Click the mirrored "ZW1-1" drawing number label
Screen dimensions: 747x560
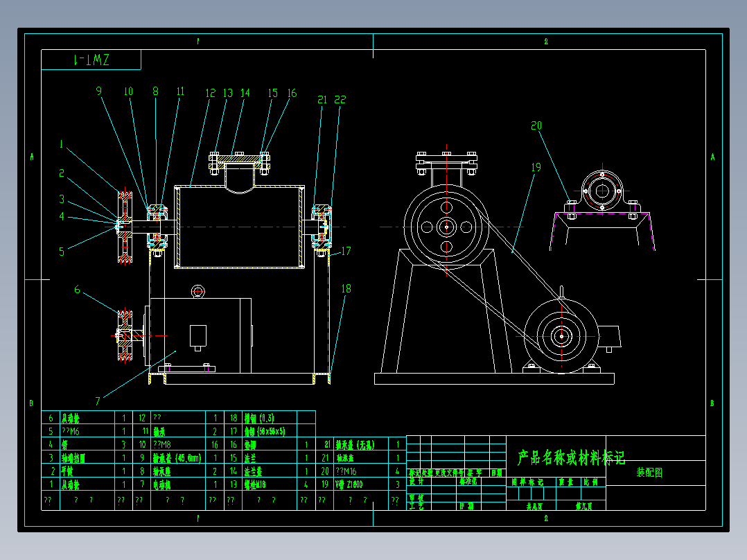[x=91, y=60]
